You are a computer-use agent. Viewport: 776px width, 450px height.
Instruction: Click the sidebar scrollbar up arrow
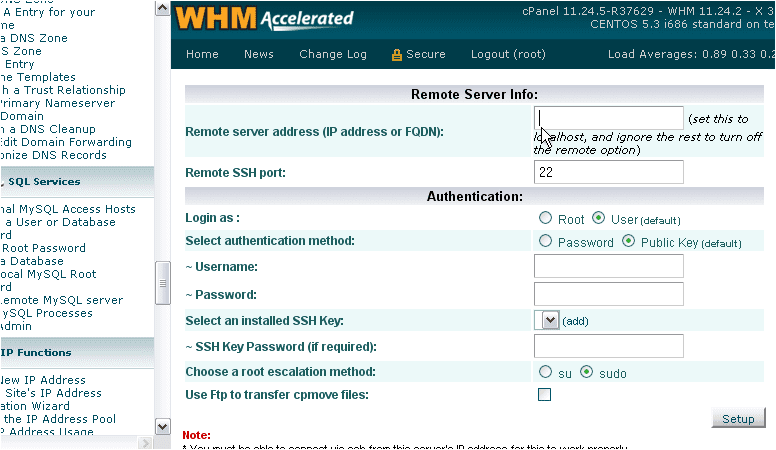[x=164, y=9]
